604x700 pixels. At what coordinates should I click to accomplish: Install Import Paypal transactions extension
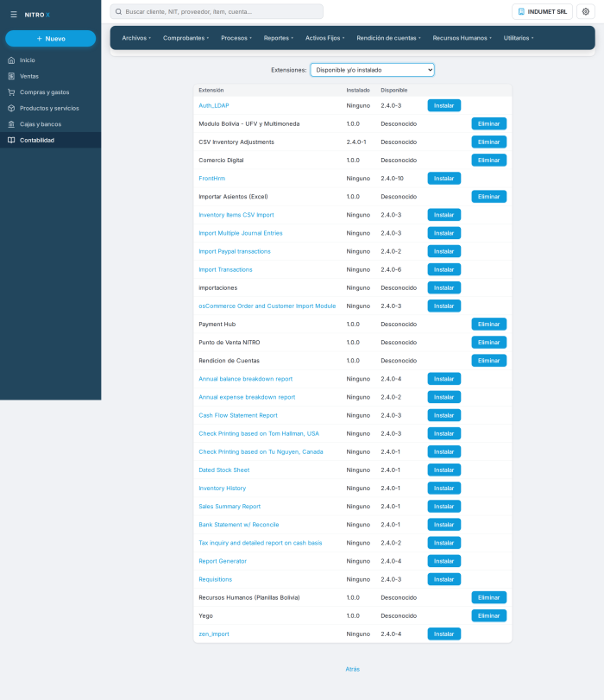444,251
